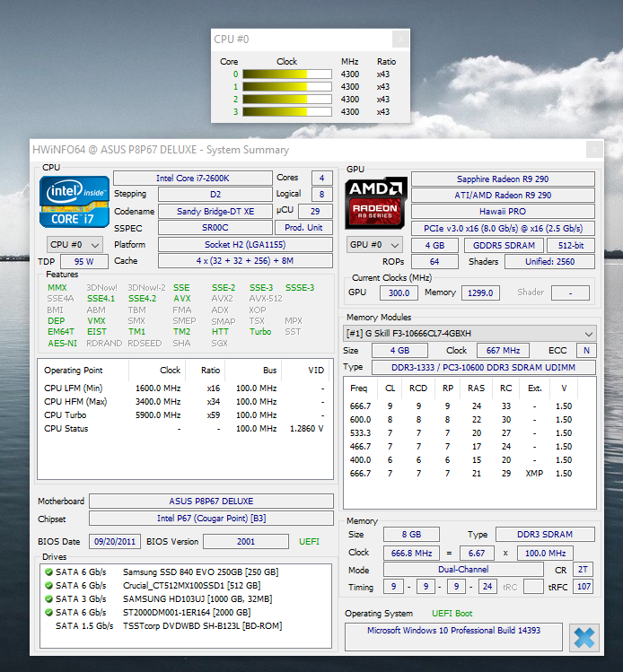Click the Memory Size 8 GB field

click(411, 535)
